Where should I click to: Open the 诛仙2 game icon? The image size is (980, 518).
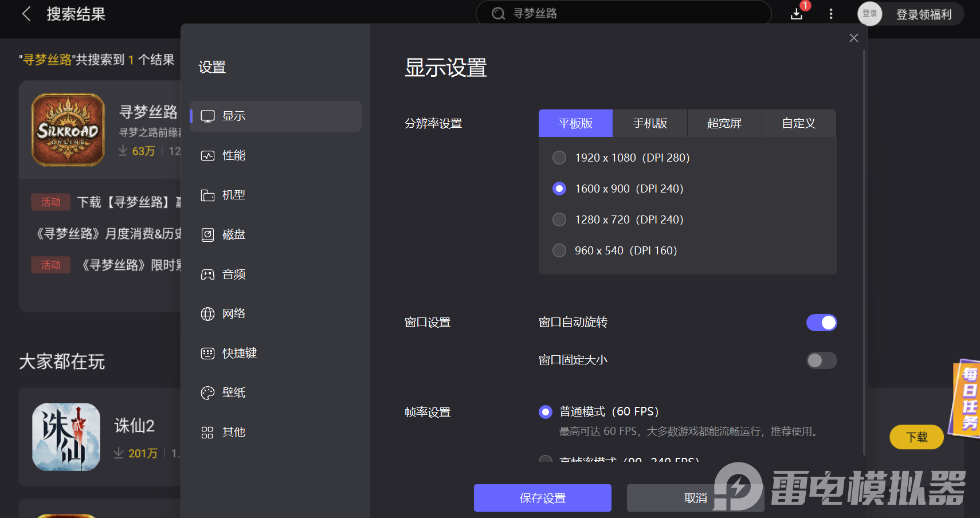tap(66, 437)
